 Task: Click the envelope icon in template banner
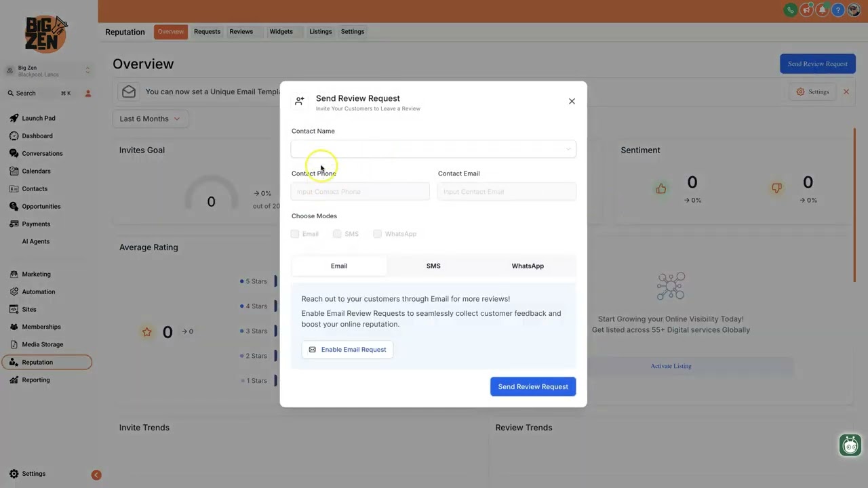[129, 91]
